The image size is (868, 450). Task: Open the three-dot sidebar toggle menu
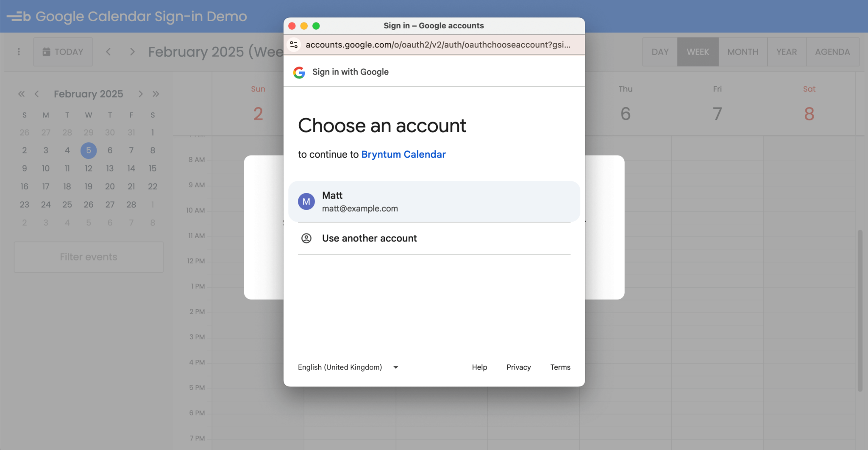[19, 52]
